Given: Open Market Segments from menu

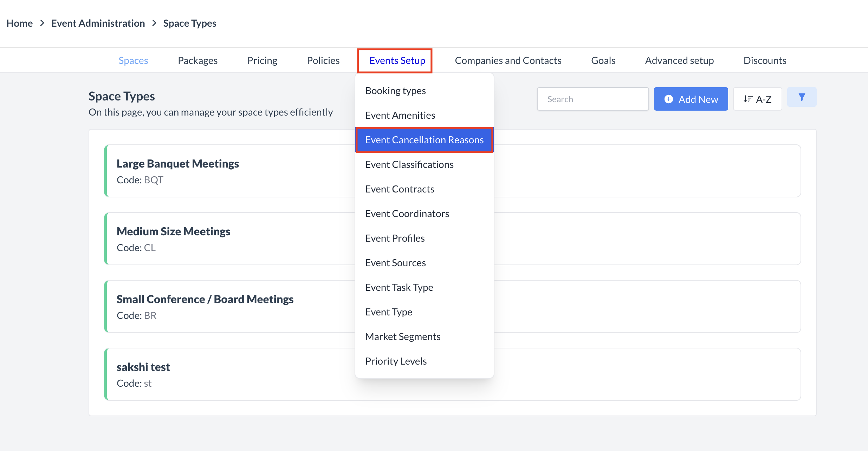Looking at the screenshot, I should click(x=425, y=336).
